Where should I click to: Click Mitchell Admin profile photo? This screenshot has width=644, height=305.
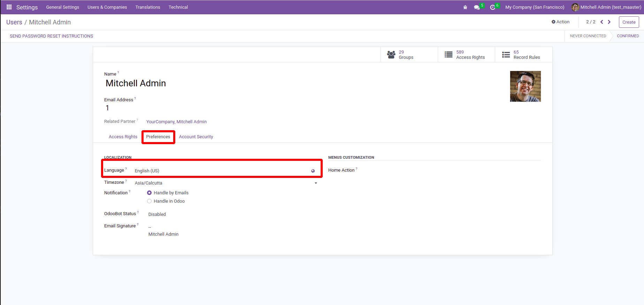pyautogui.click(x=526, y=86)
